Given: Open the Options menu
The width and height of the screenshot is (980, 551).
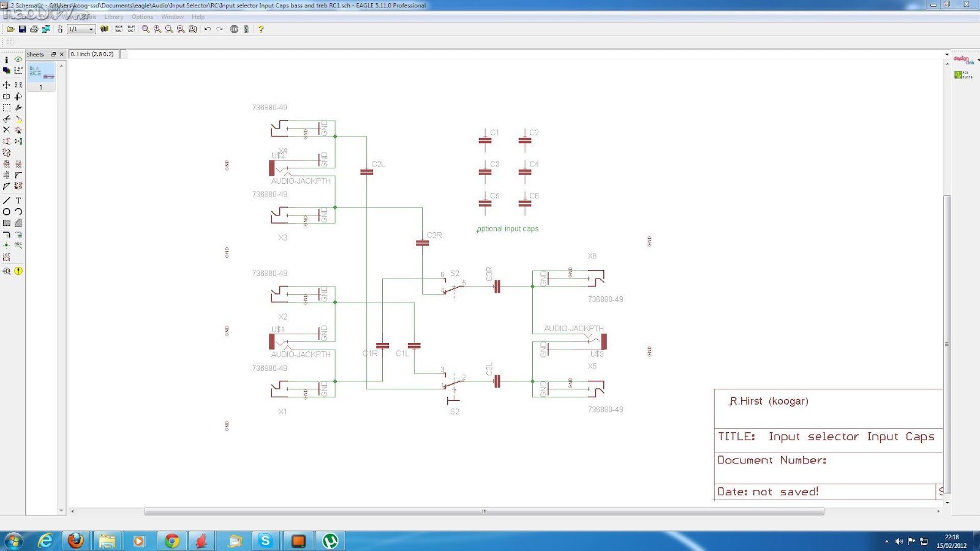Looking at the screenshot, I should pos(142,17).
